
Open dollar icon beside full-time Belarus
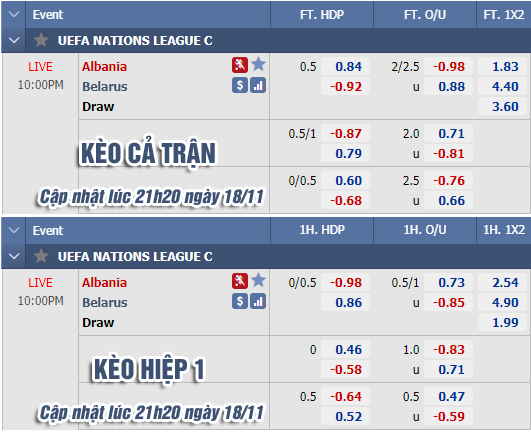tap(240, 85)
